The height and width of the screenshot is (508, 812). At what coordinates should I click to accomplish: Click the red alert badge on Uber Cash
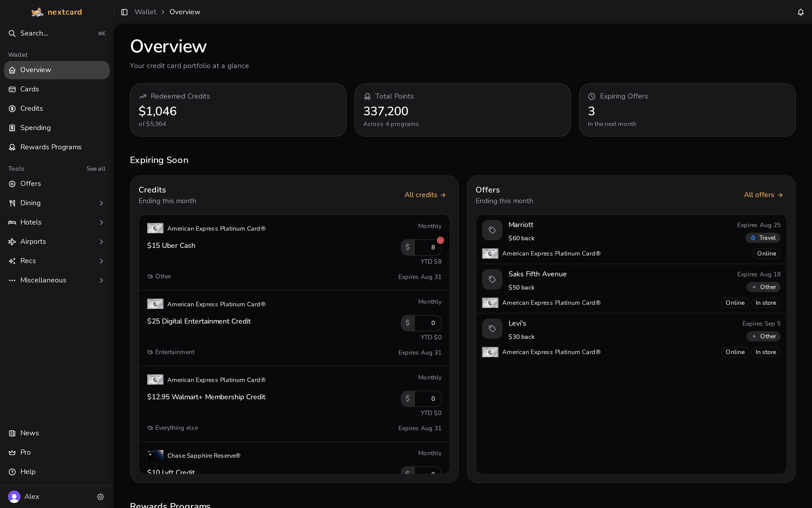(440, 240)
